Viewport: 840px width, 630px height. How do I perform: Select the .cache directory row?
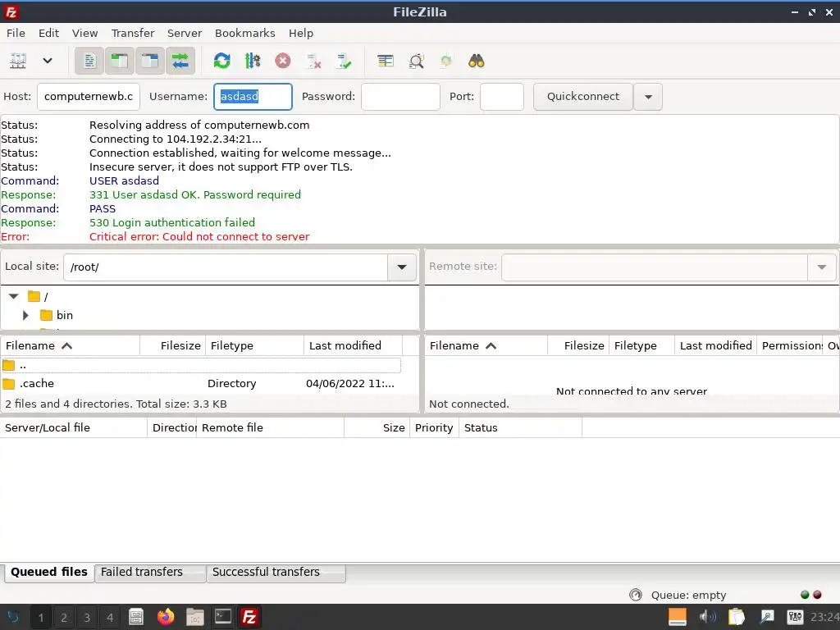click(x=201, y=384)
